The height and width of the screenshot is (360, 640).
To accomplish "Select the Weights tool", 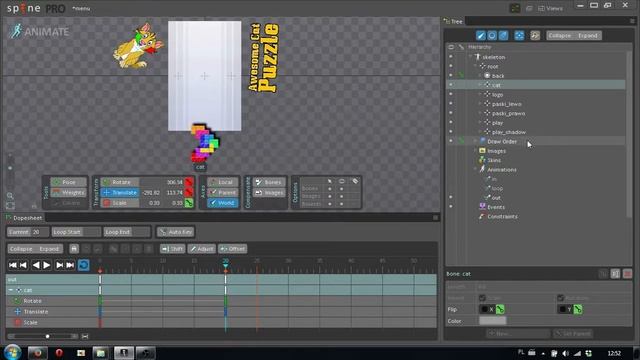I will [69, 192].
